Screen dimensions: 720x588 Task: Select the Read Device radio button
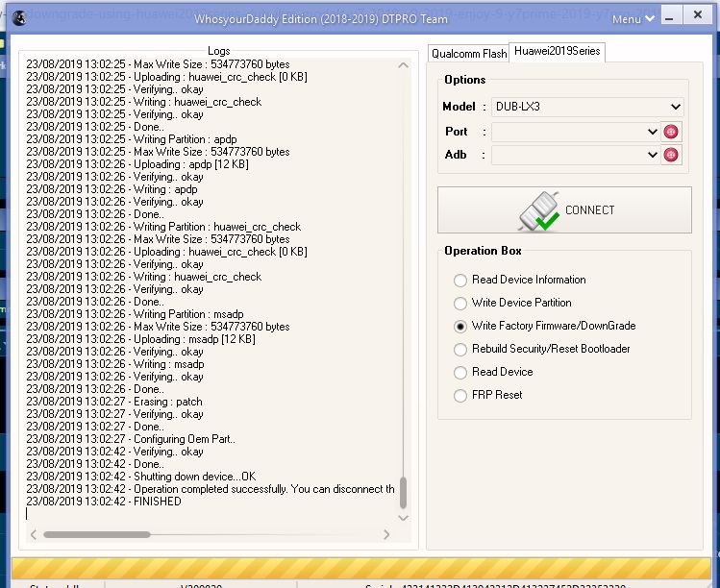(460, 372)
